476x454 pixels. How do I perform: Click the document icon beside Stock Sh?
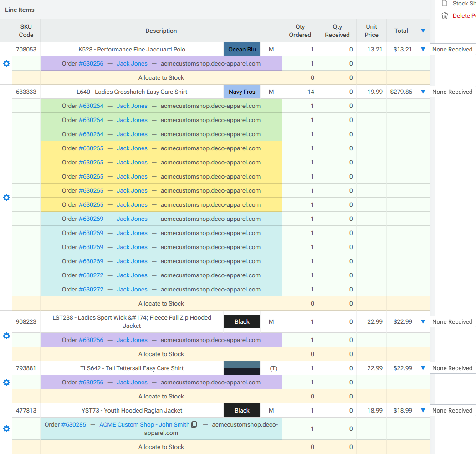tap(445, 4)
